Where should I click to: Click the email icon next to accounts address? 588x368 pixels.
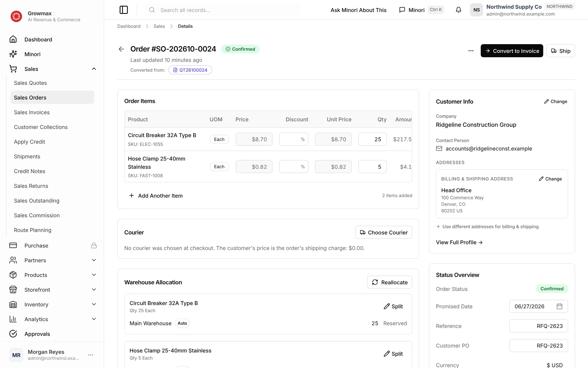coord(439,149)
